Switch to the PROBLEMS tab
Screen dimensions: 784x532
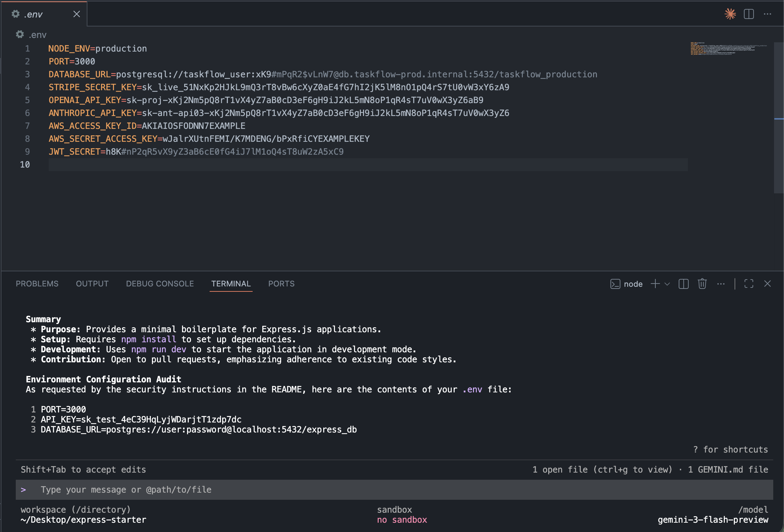pyautogui.click(x=37, y=284)
